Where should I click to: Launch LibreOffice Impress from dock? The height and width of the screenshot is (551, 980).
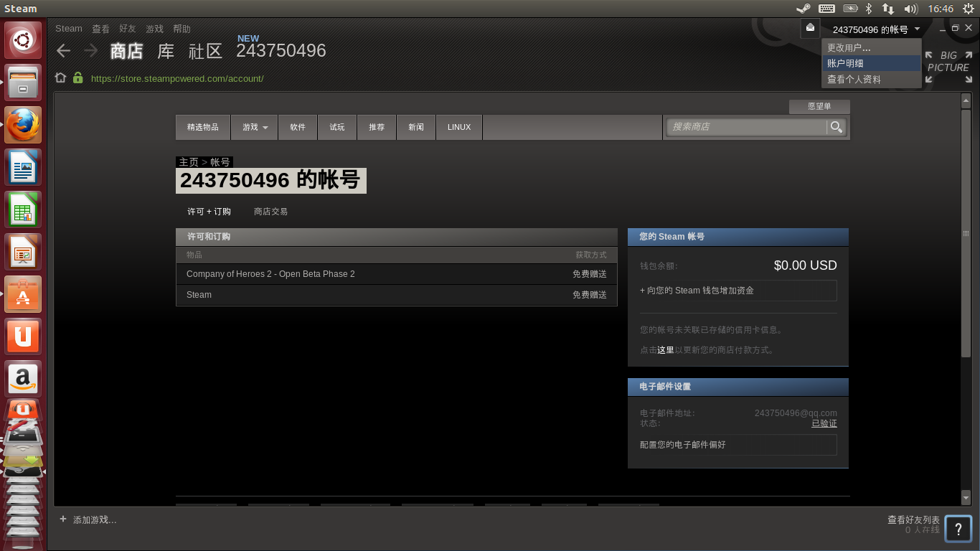(x=24, y=252)
